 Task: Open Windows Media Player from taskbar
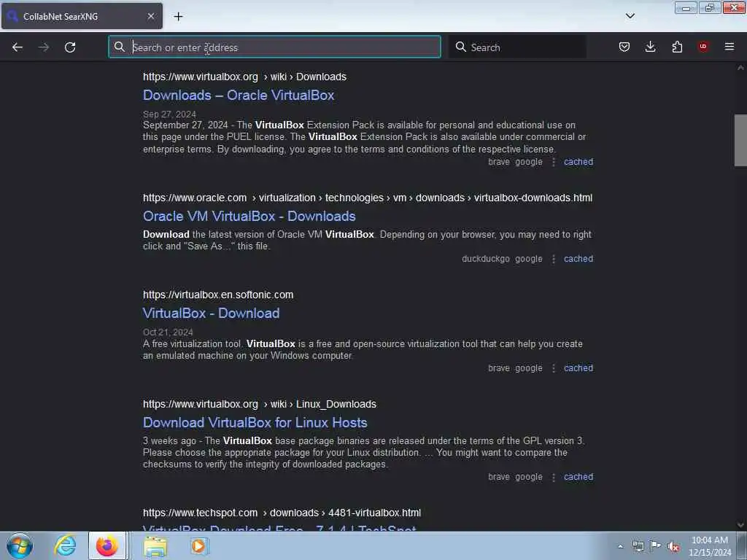point(198,545)
